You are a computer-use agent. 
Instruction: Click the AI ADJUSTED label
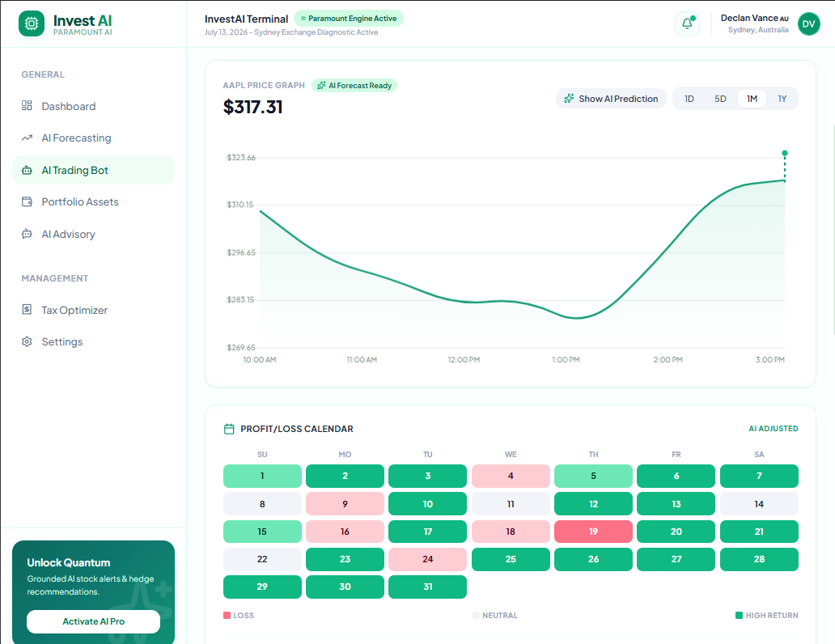click(774, 429)
